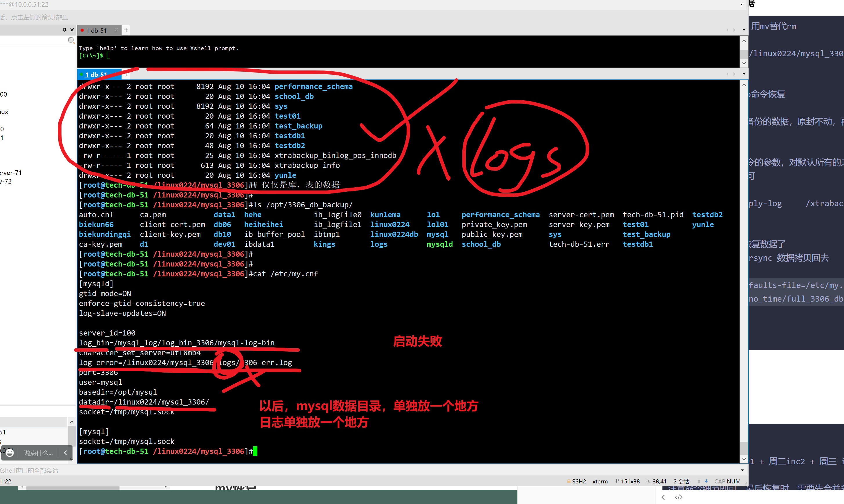Close the session manager panel
This screenshot has height=504, width=844.
coord(72,30)
